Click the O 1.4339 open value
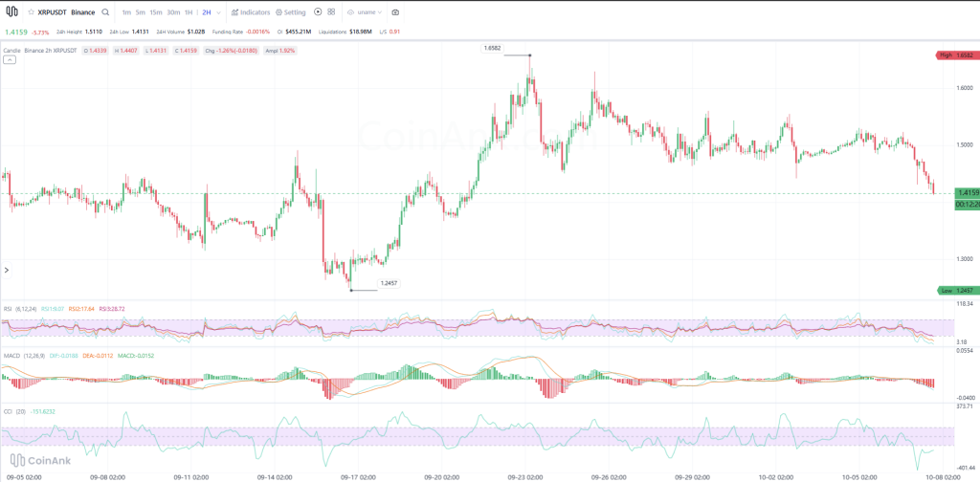 95,50
